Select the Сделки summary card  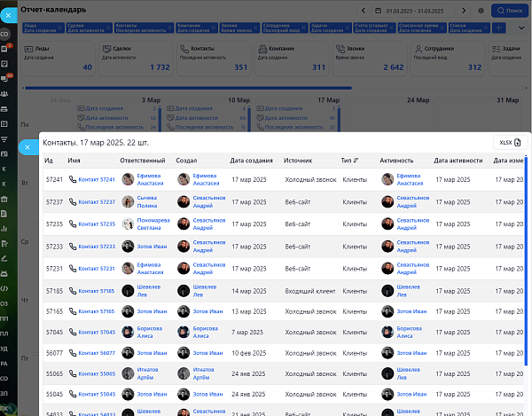click(x=136, y=59)
